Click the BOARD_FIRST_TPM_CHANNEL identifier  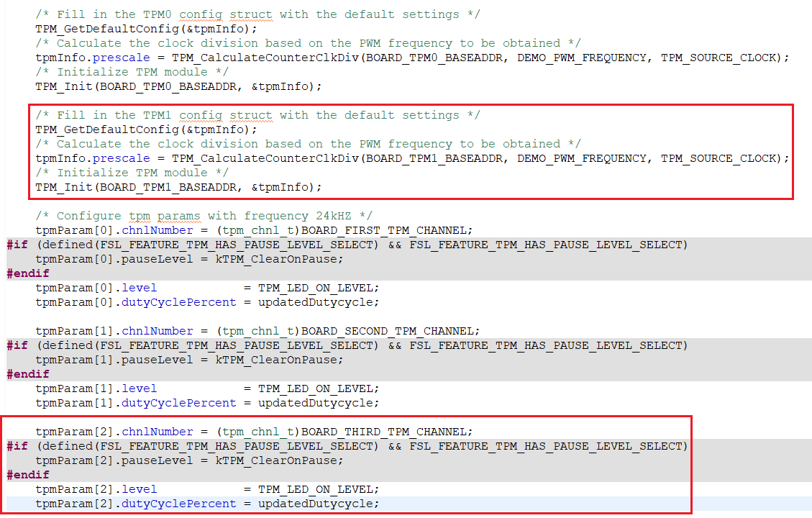(x=386, y=230)
